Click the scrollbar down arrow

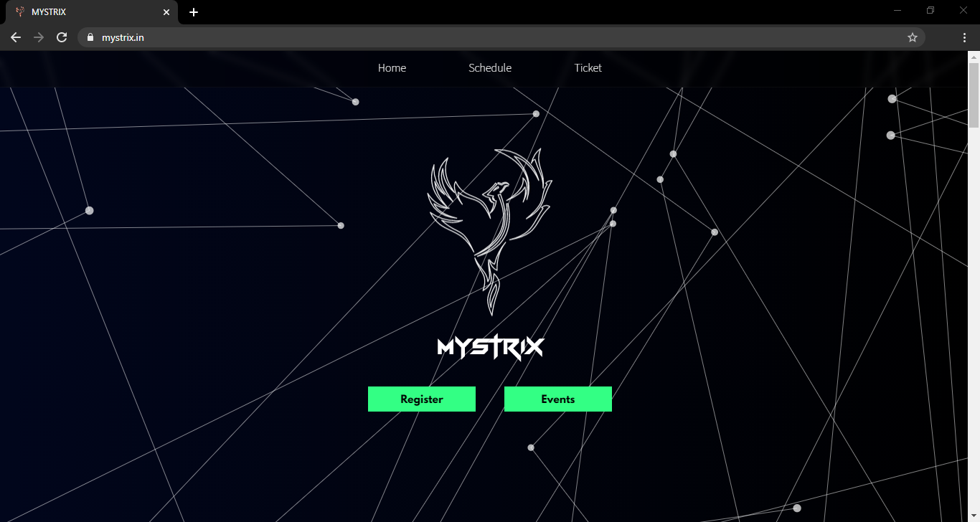coord(974,515)
